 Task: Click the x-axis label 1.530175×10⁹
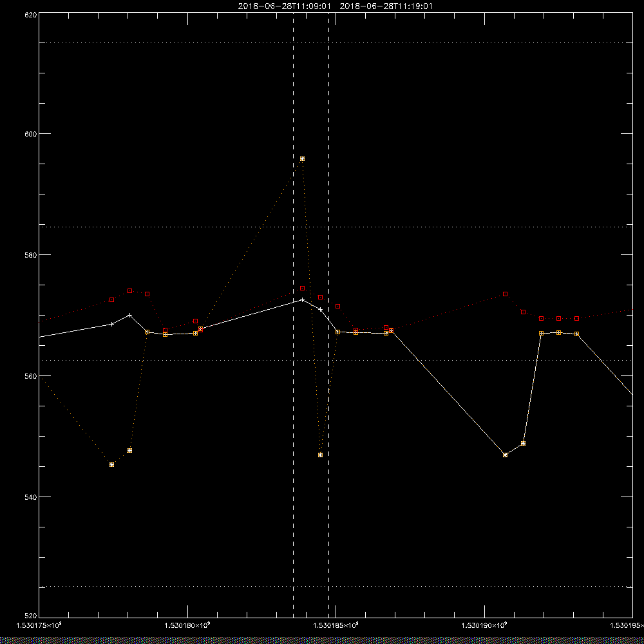39,625
